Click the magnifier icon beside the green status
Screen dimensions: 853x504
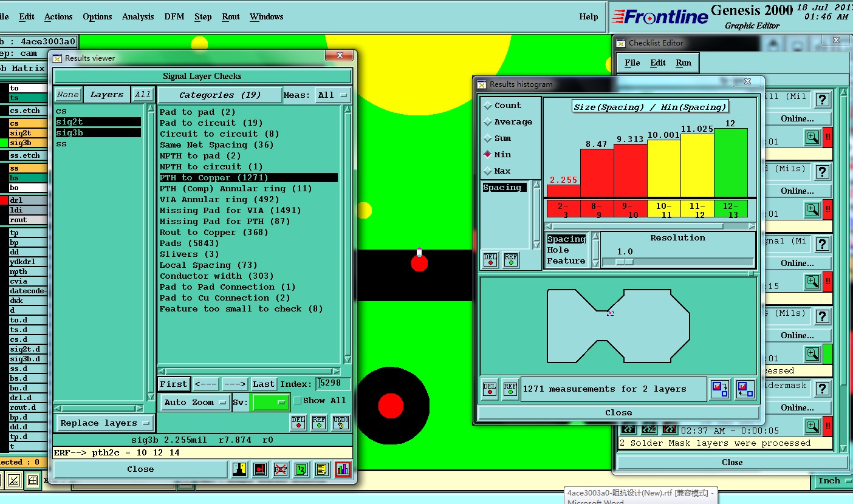click(812, 354)
